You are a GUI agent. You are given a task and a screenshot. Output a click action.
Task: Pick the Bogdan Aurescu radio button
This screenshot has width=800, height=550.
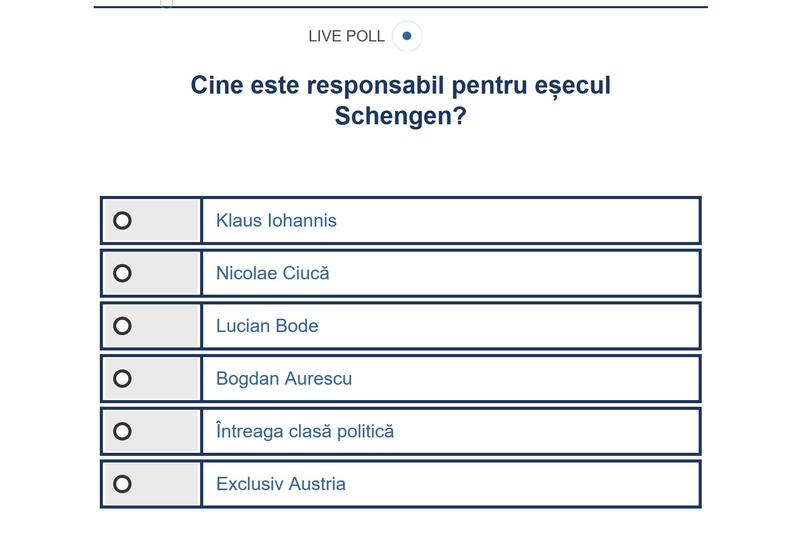tap(122, 379)
